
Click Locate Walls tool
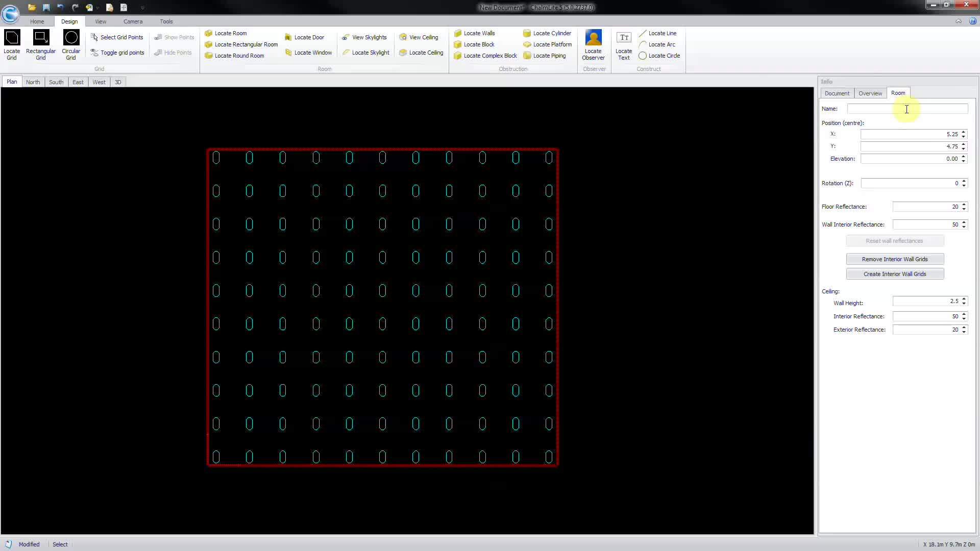pos(474,33)
